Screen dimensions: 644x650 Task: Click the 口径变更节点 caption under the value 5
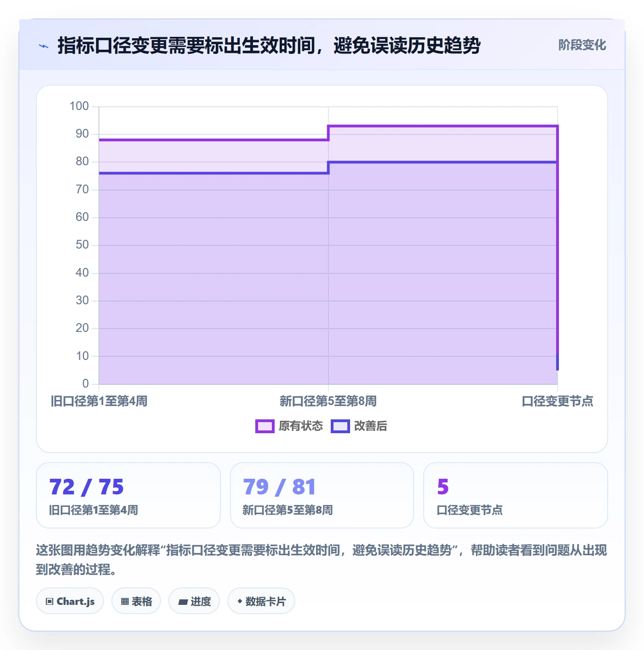pyautogui.click(x=470, y=510)
